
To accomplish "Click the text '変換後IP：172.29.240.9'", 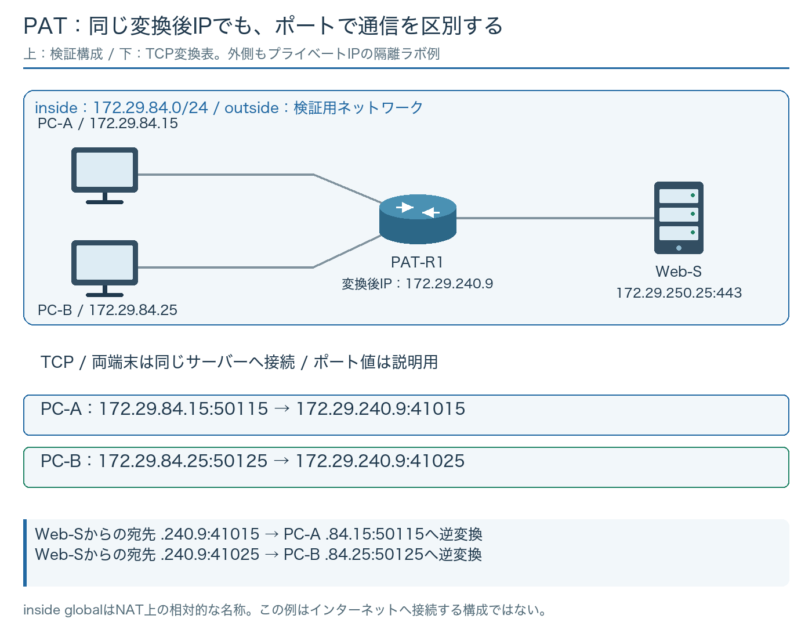I will tap(418, 284).
